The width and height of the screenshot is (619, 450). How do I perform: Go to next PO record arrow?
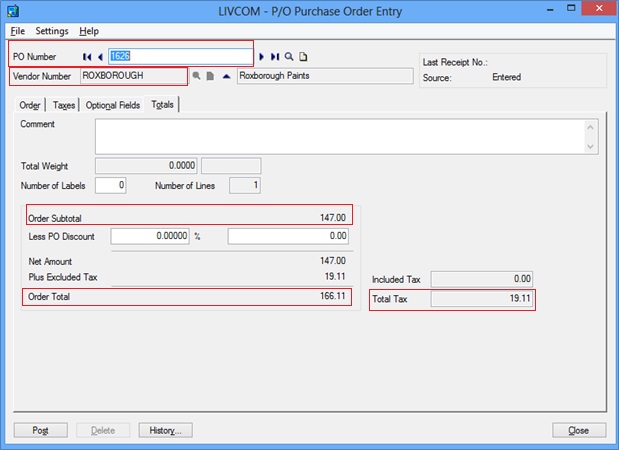(261, 57)
